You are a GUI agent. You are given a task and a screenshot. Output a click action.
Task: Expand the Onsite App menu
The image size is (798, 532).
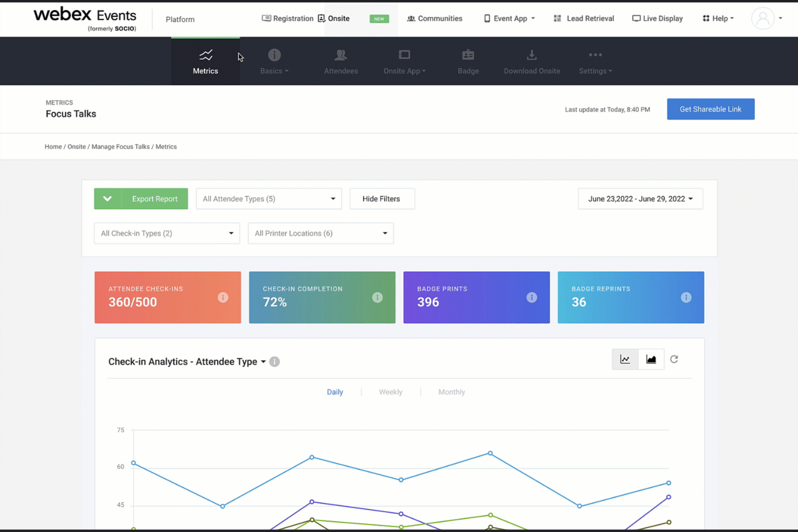coord(404,61)
